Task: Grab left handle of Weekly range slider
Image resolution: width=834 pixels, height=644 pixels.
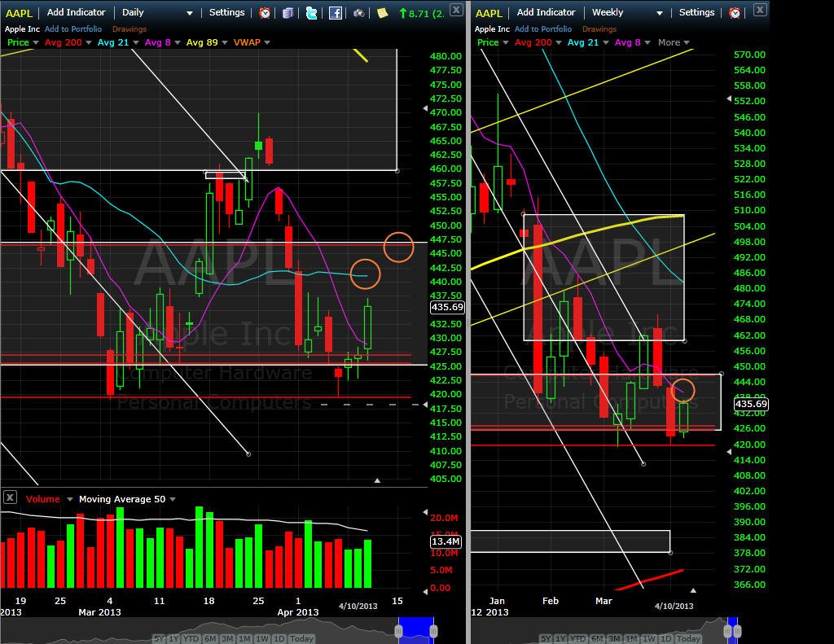Action: coord(727,631)
